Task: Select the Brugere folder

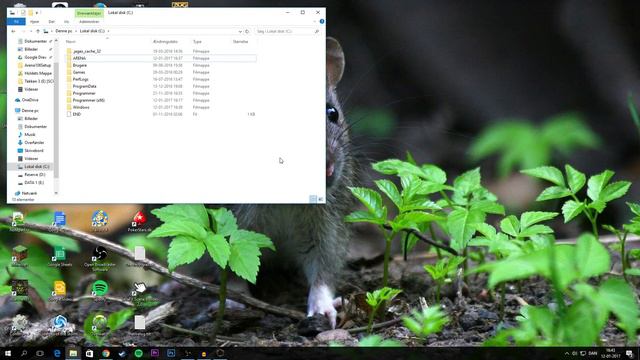Action: 162,65
